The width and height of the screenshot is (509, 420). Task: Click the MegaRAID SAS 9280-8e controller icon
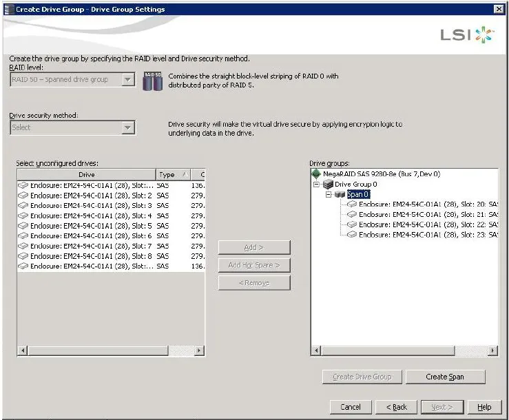(x=316, y=174)
